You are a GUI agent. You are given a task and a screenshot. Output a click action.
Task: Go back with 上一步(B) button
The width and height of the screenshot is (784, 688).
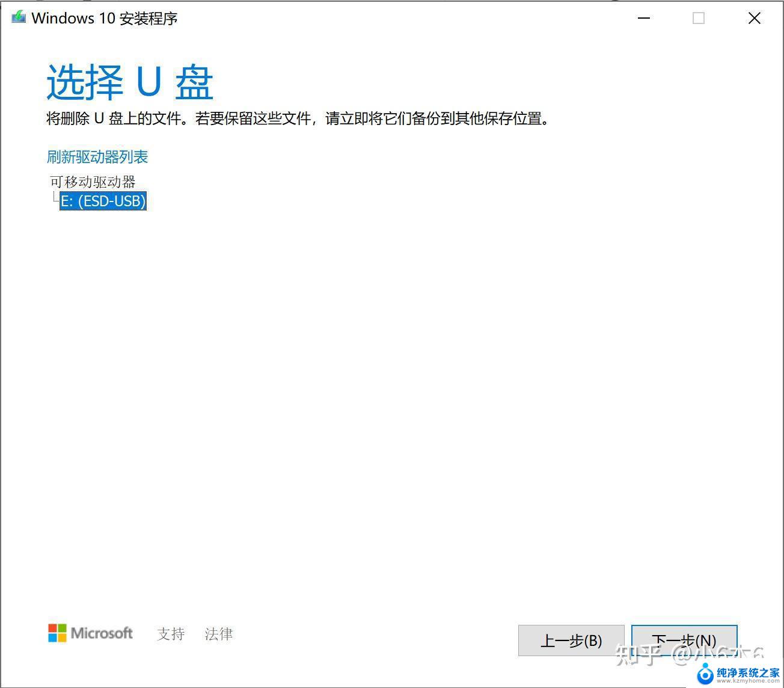571,640
